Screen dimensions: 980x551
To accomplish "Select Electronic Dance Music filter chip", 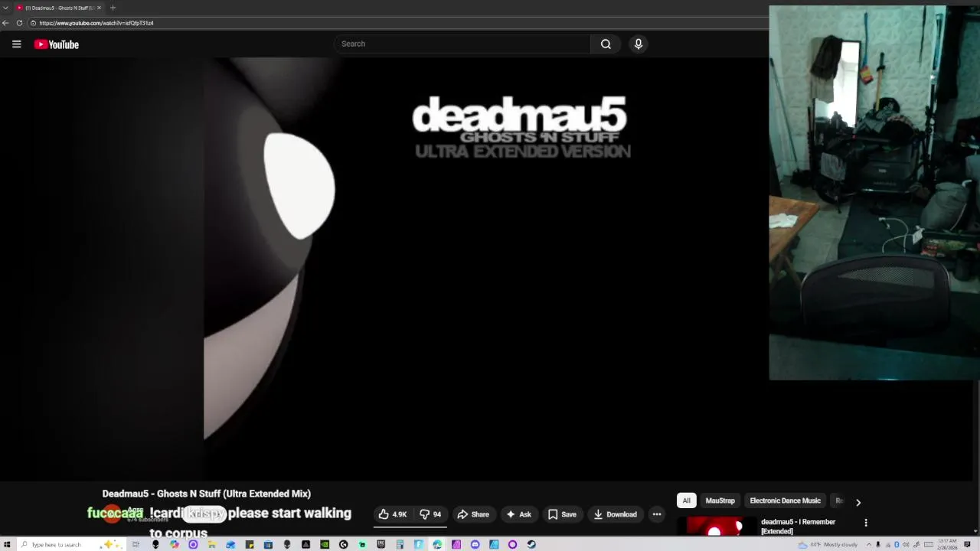I will [x=785, y=500].
